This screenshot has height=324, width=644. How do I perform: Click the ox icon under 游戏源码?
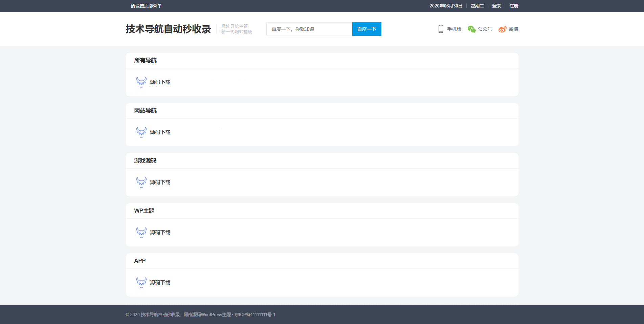pos(141,182)
